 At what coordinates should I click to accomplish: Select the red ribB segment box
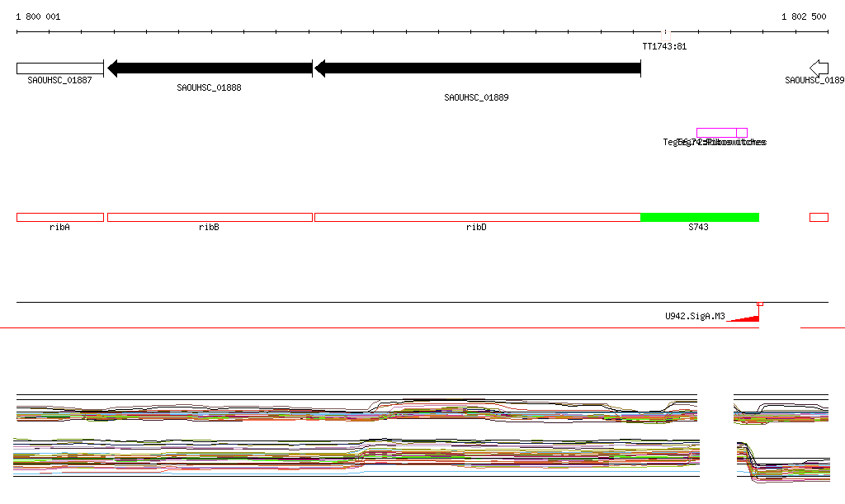210,217
